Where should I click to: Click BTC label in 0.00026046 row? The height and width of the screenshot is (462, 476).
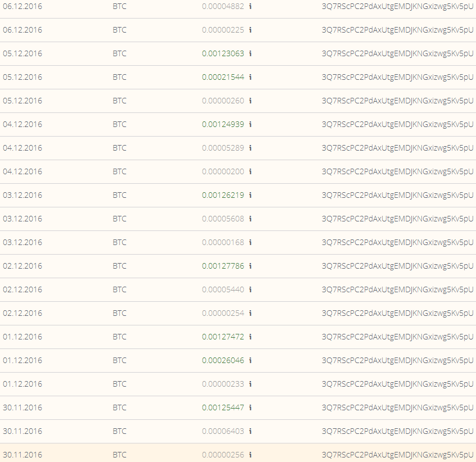click(120, 360)
